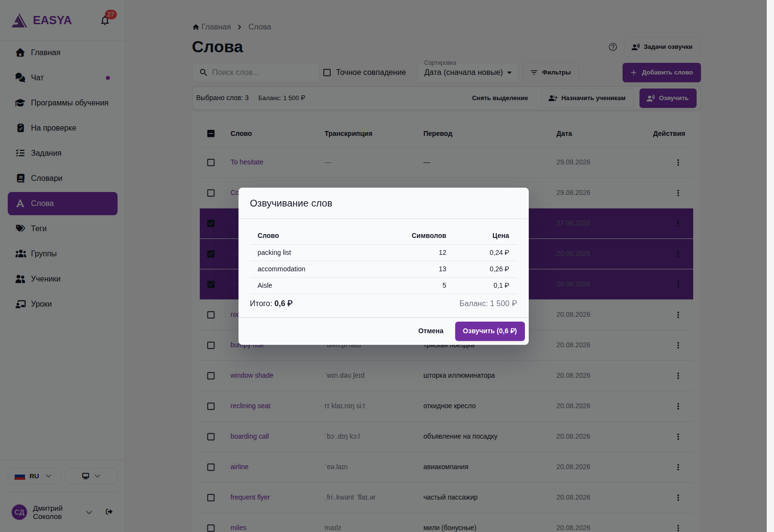Open actions menu for frequent flyer row
Viewport: 774px width, 532px height.
pyautogui.click(x=678, y=498)
